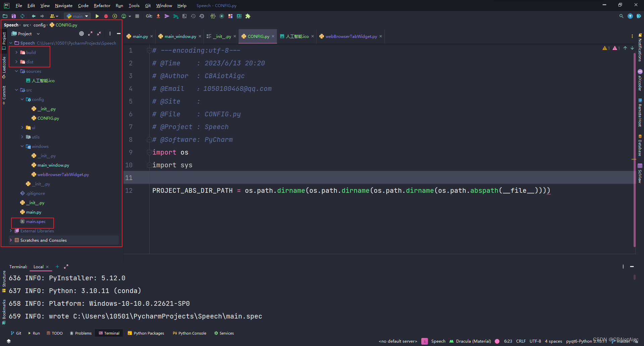644x346 pixels.
Task: Open the Refactor menu
Action: click(102, 5)
